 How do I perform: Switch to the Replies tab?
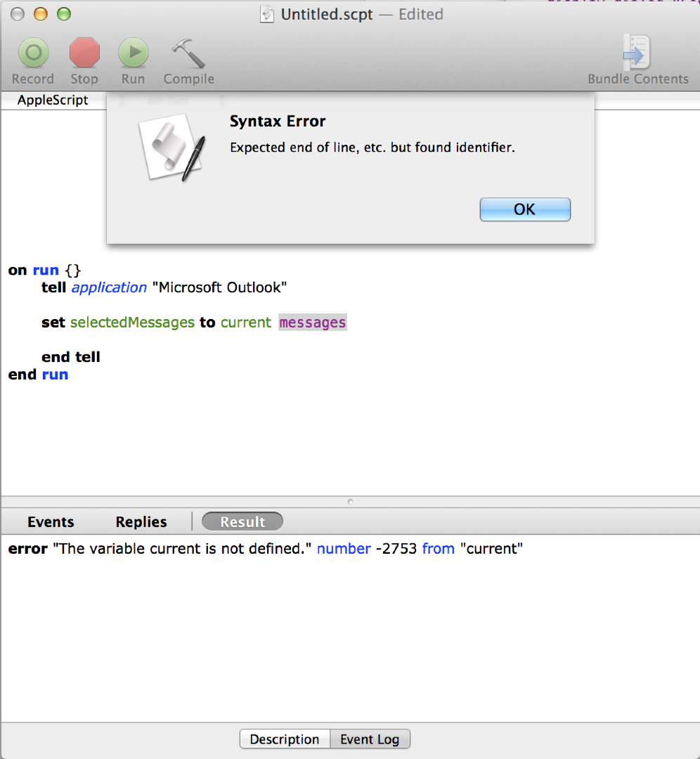pos(141,521)
